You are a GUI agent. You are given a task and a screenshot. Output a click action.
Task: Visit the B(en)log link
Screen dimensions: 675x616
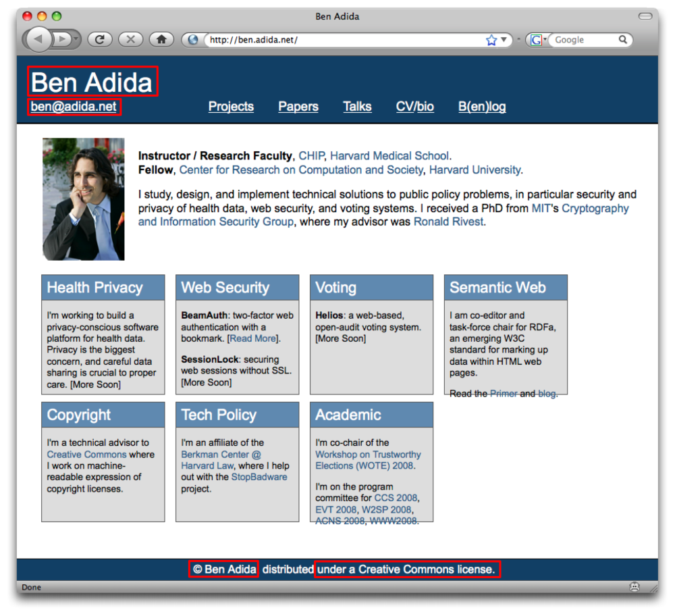tap(482, 107)
